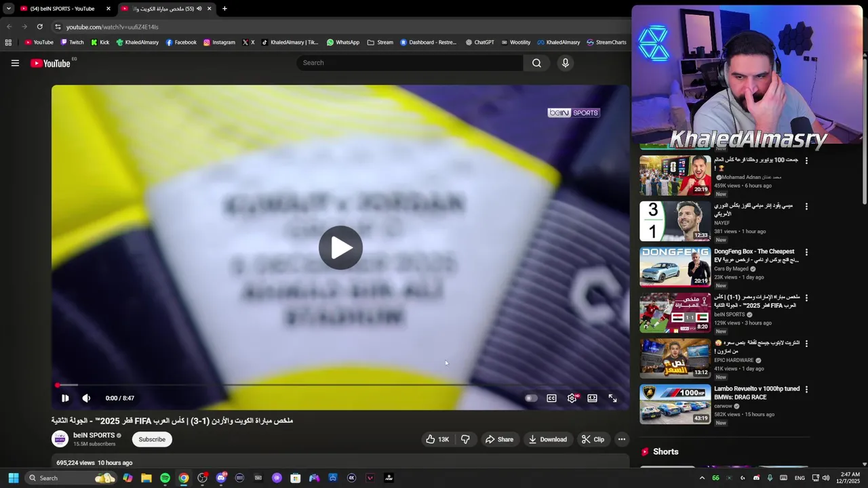Toggle closed captions on the video

pos(551,398)
